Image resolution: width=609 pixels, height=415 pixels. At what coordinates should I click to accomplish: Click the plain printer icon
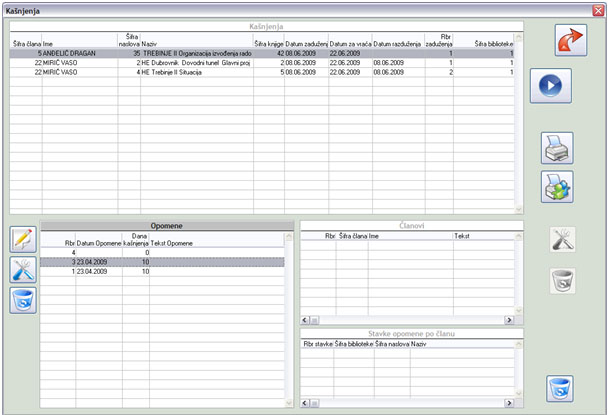pyautogui.click(x=557, y=147)
